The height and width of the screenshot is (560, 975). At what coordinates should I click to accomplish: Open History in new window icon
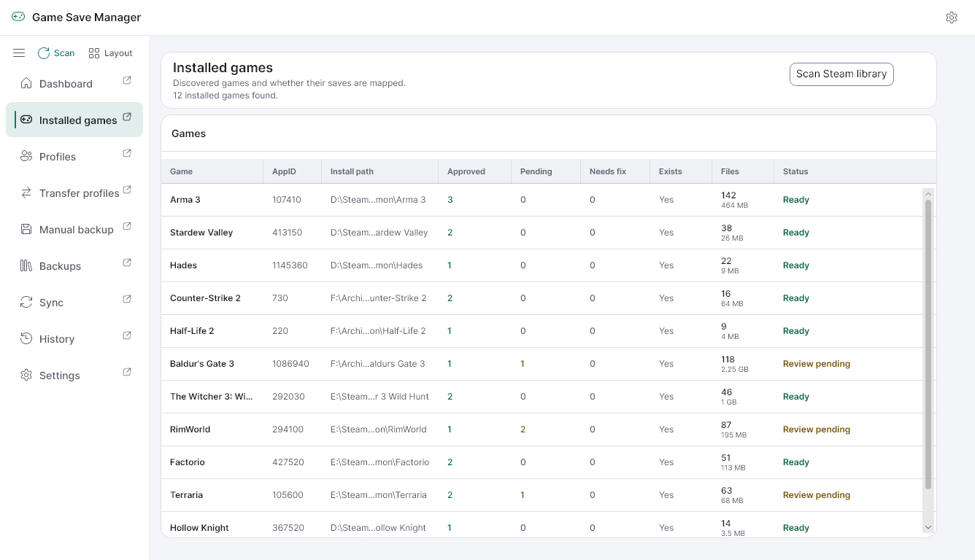pyautogui.click(x=127, y=335)
